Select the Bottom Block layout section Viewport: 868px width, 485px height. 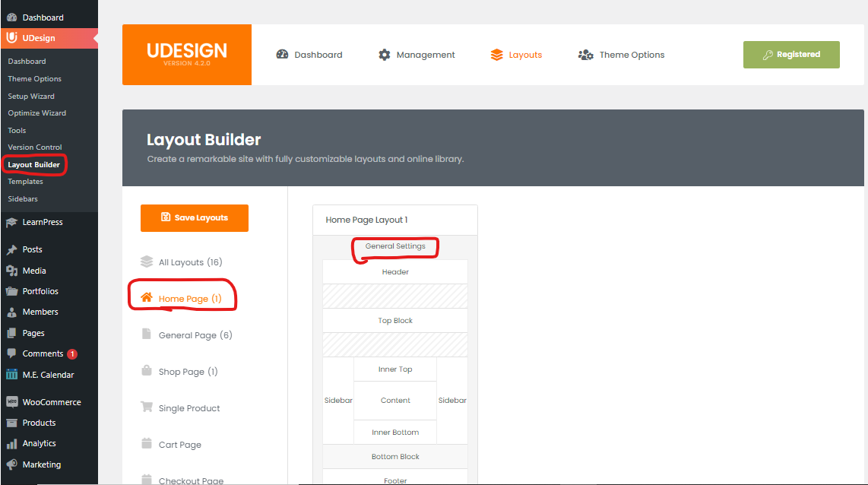click(x=395, y=457)
